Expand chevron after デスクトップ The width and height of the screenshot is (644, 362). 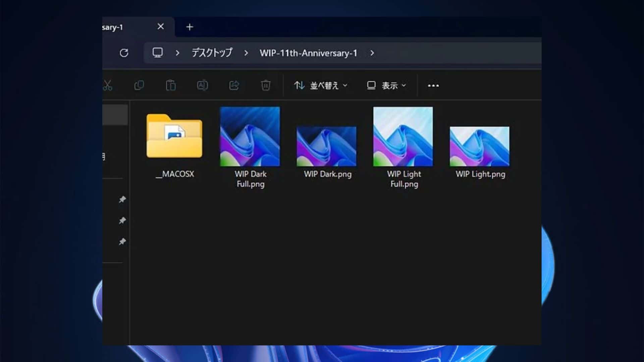[246, 53]
